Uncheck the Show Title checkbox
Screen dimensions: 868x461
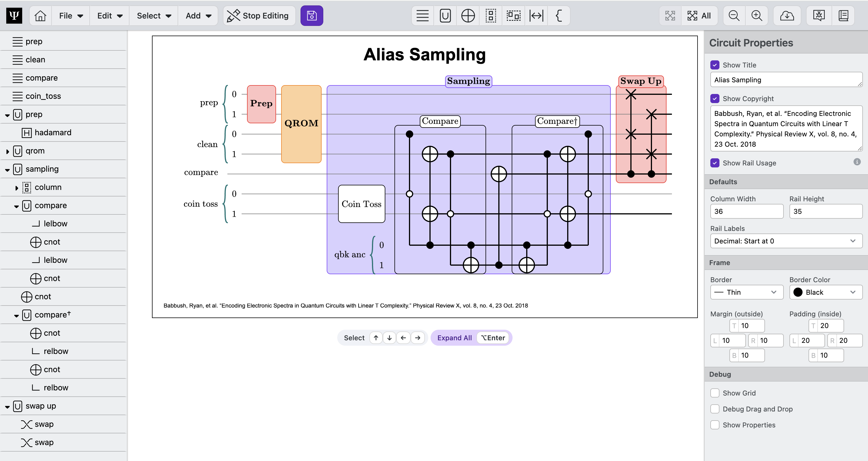[714, 65]
